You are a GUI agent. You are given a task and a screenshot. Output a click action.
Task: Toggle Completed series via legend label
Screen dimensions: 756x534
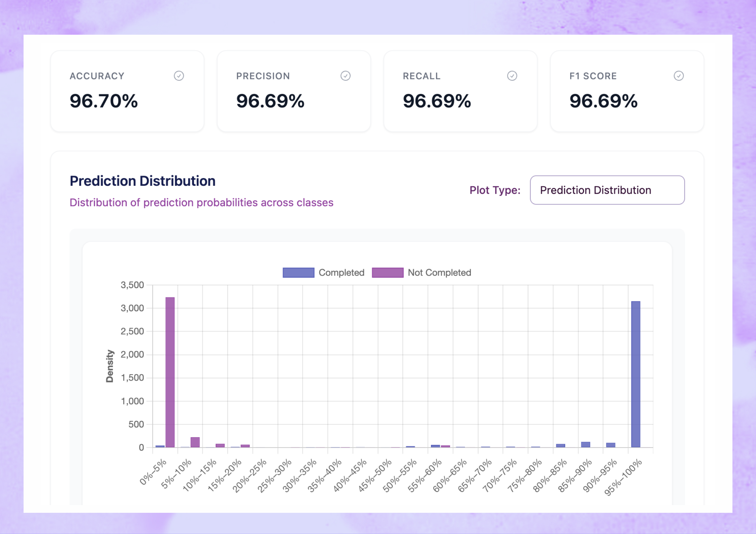click(341, 273)
